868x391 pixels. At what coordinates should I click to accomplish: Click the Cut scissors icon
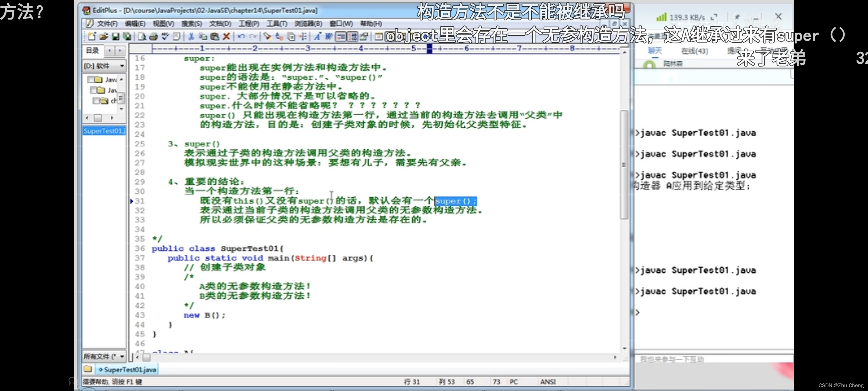191,36
